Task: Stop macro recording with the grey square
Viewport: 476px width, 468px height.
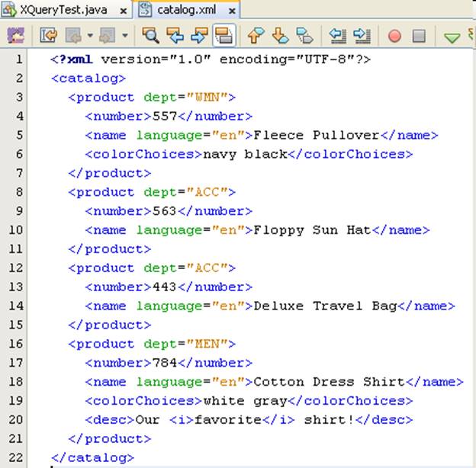Action: click(419, 36)
